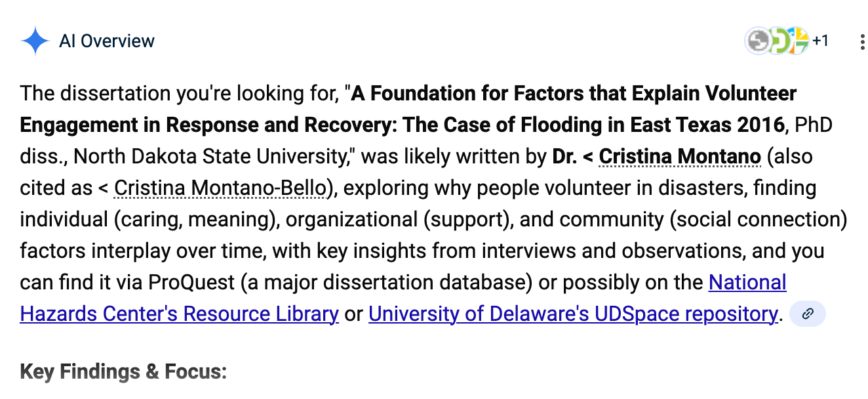Click the dotted-underlined name Cristina Montano-Bello
868x399 pixels.
click(x=220, y=188)
